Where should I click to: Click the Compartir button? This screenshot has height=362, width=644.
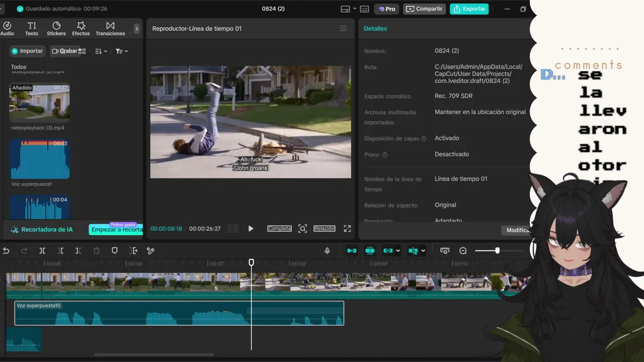click(425, 9)
